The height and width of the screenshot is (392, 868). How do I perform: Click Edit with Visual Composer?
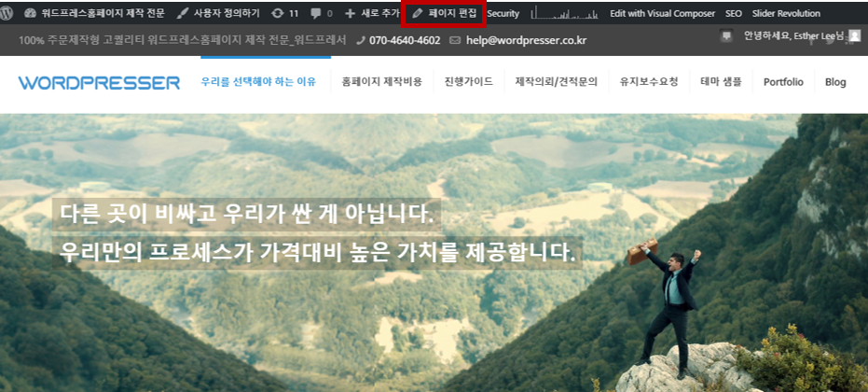[x=663, y=13]
